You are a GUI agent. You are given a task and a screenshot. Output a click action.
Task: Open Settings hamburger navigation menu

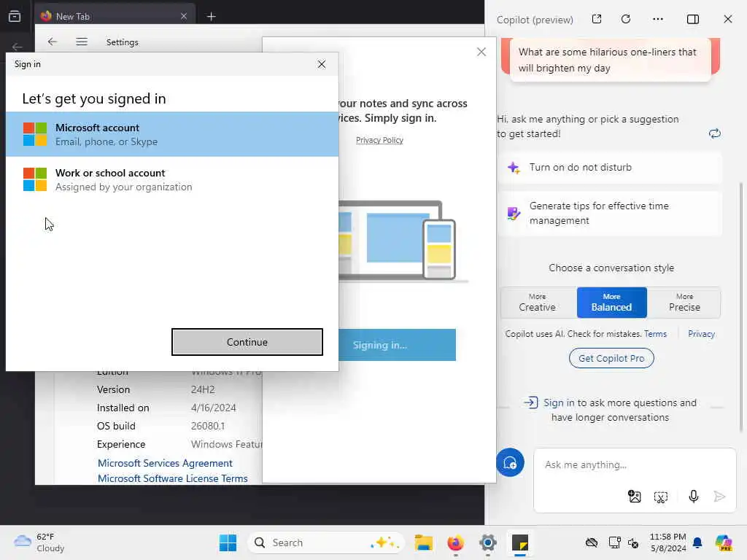point(82,42)
